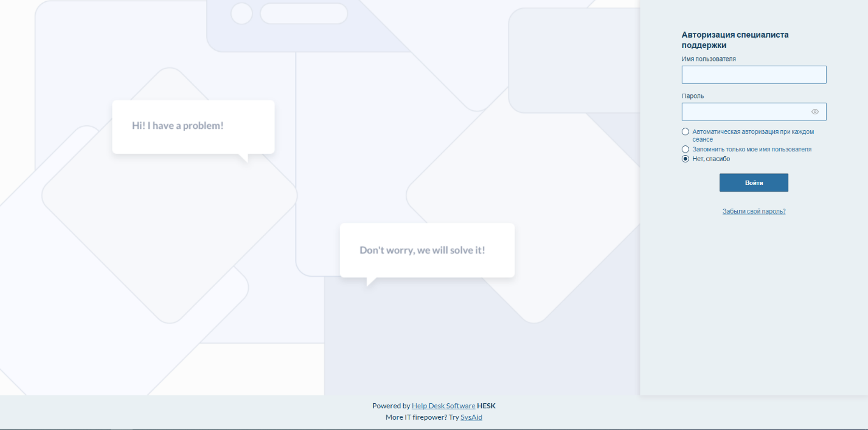The height and width of the screenshot is (430, 868).
Task: Click the 'Пароль' label above password field
Action: click(692, 96)
